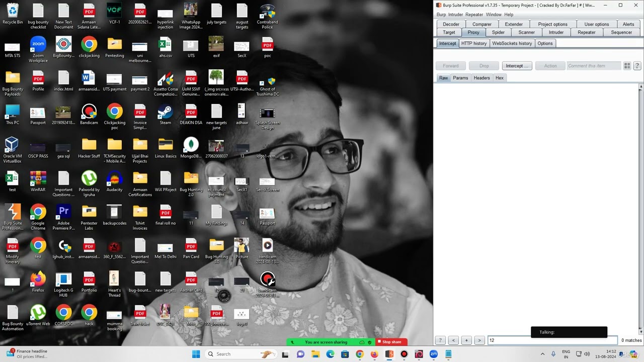Click the previous match '<' search button
Screen dimensions: 644x362
pyautogui.click(x=453, y=340)
